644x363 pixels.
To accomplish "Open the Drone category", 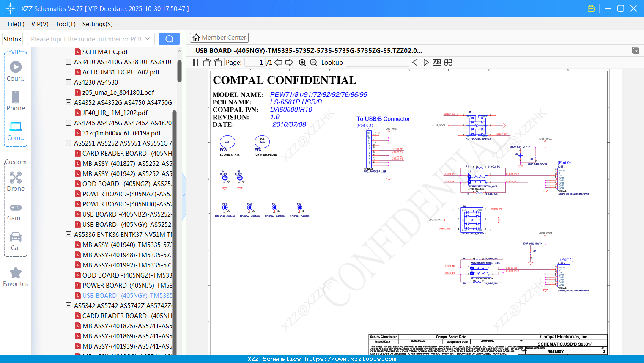I will 16,181.
